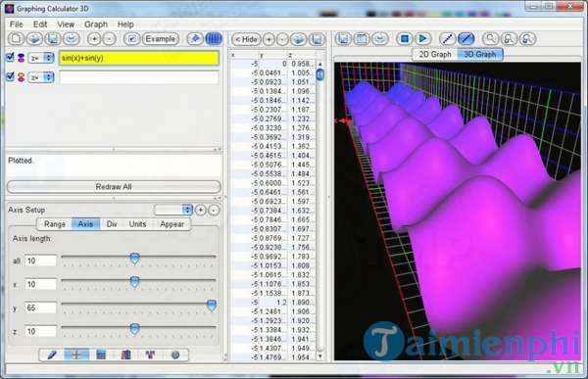The width and height of the screenshot is (588, 379).
Task: Click the Redraw All button
Action: tap(114, 187)
